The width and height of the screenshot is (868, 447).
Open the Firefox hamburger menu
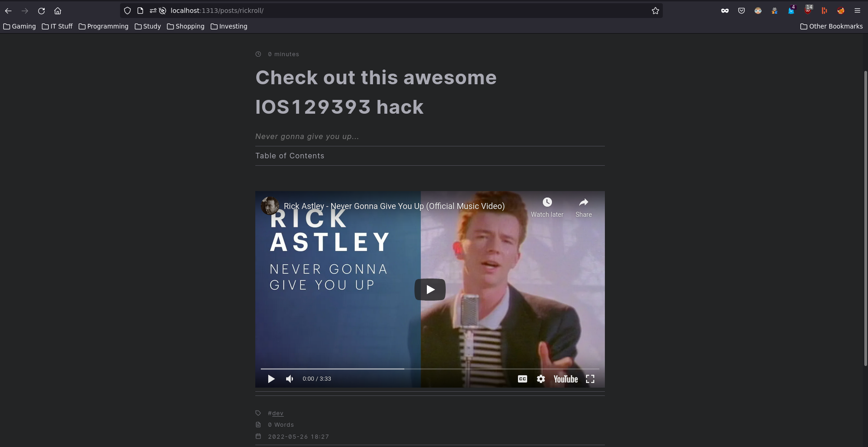pos(857,11)
